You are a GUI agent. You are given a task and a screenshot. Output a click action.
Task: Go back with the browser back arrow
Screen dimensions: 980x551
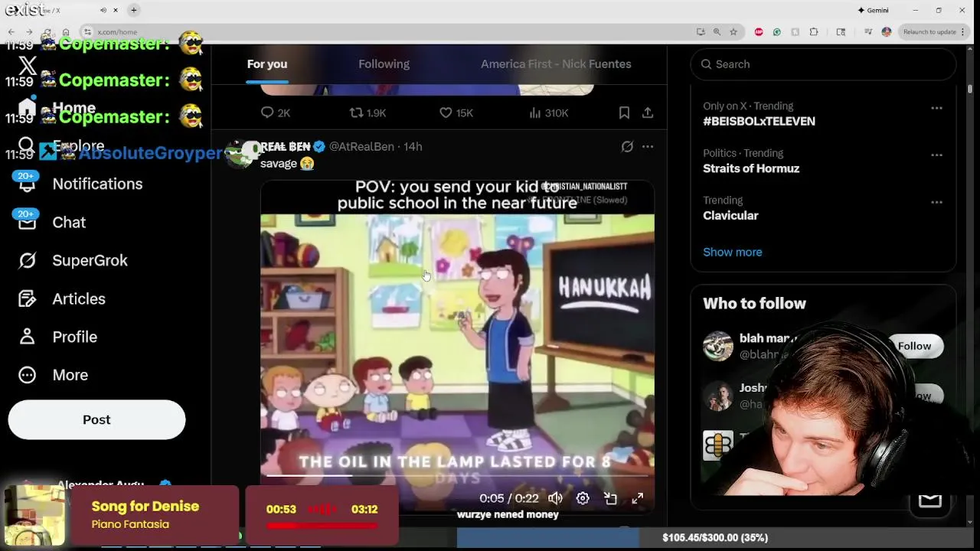pos(11,32)
